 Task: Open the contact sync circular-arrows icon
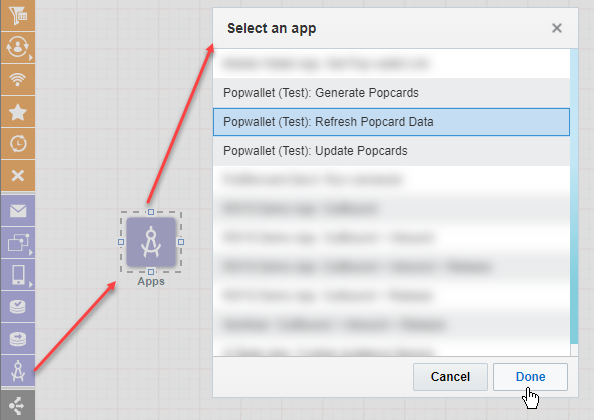pos(17,47)
